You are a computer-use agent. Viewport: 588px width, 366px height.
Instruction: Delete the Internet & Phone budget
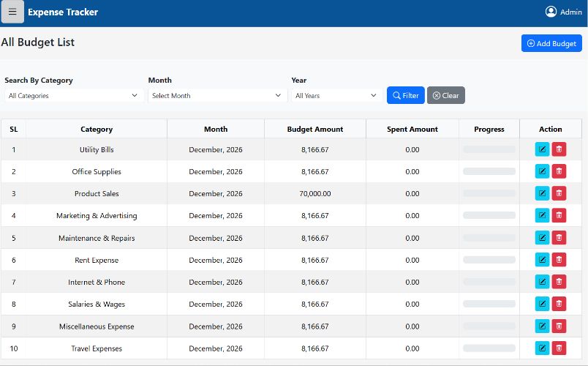[x=559, y=282]
